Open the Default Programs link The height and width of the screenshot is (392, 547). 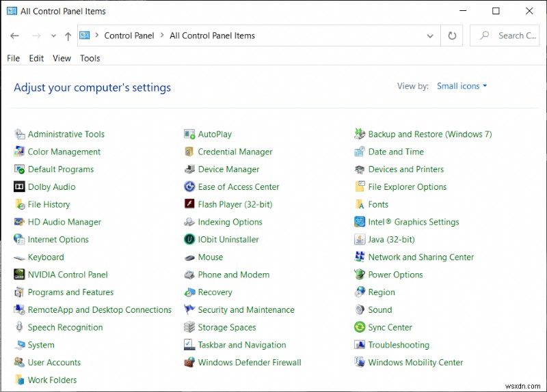tap(61, 169)
